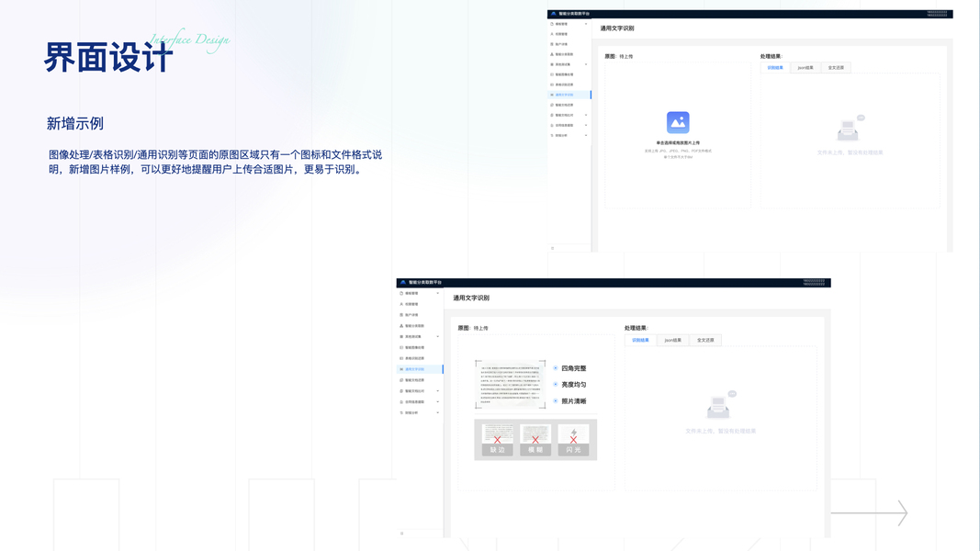Click 智能文档还原 sidebar icon in upper mockup
The height and width of the screenshot is (551, 980).
[552, 105]
